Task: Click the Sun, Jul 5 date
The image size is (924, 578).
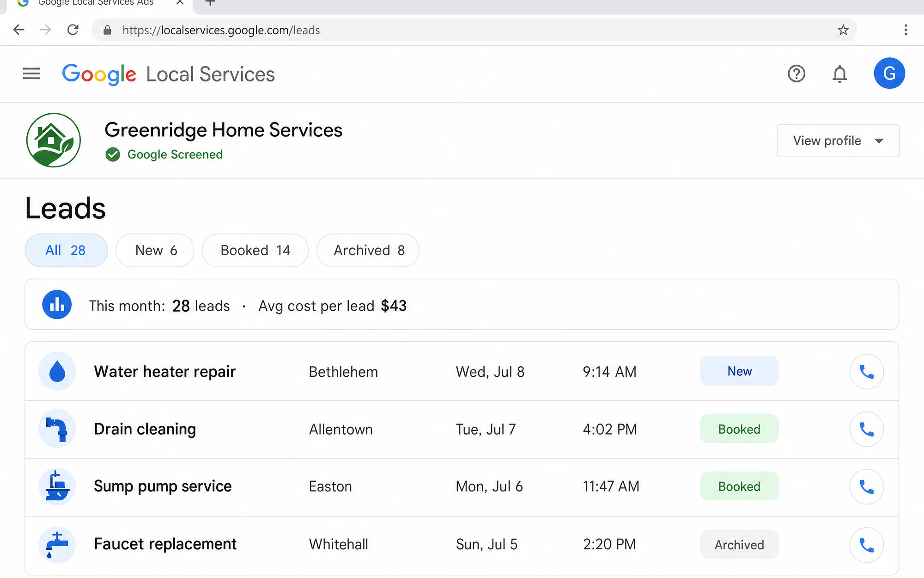Action: click(486, 544)
